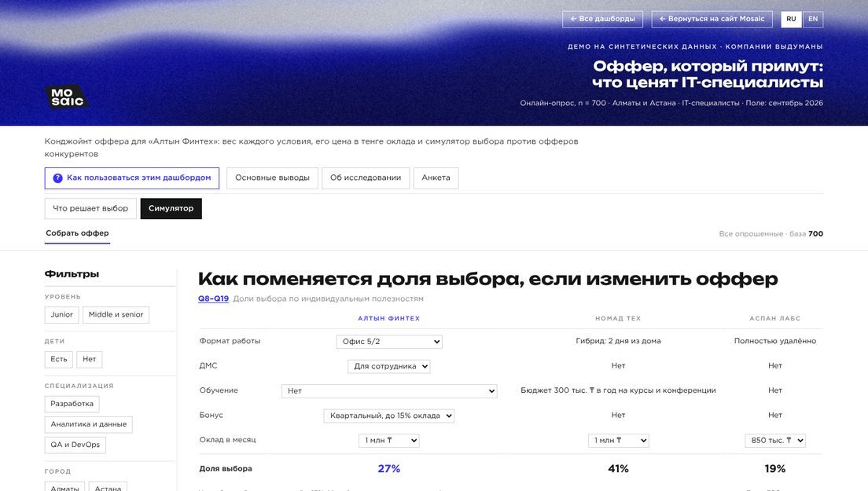Toggle Junior level filter
Image resolution: width=868 pixels, height=491 pixels.
(x=61, y=314)
